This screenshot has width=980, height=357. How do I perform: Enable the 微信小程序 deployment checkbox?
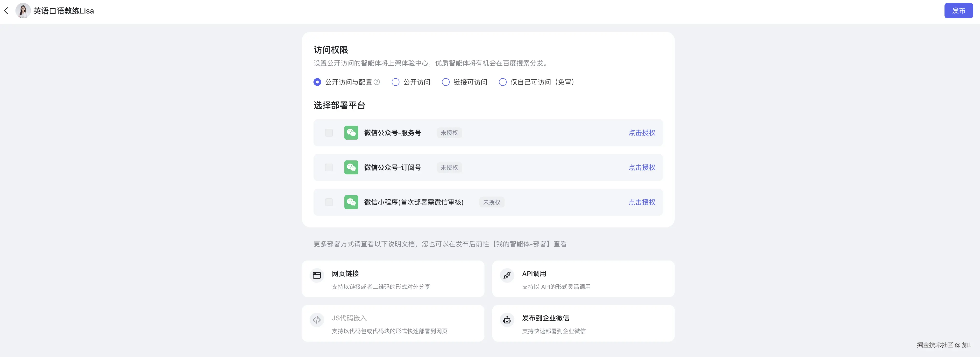pyautogui.click(x=329, y=202)
